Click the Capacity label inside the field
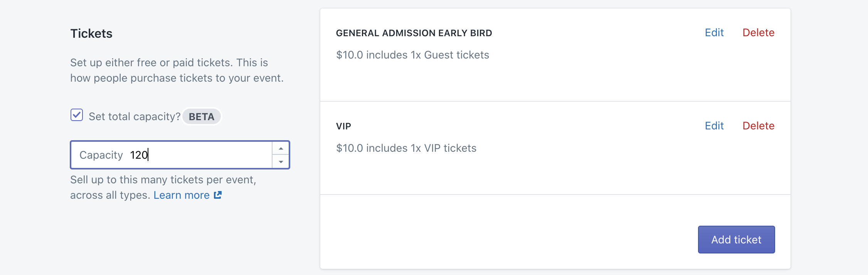 pyautogui.click(x=101, y=155)
